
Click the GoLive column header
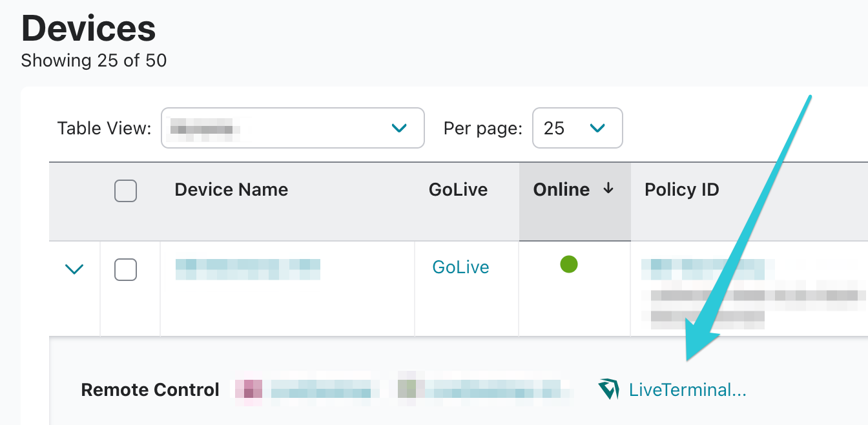click(x=458, y=190)
